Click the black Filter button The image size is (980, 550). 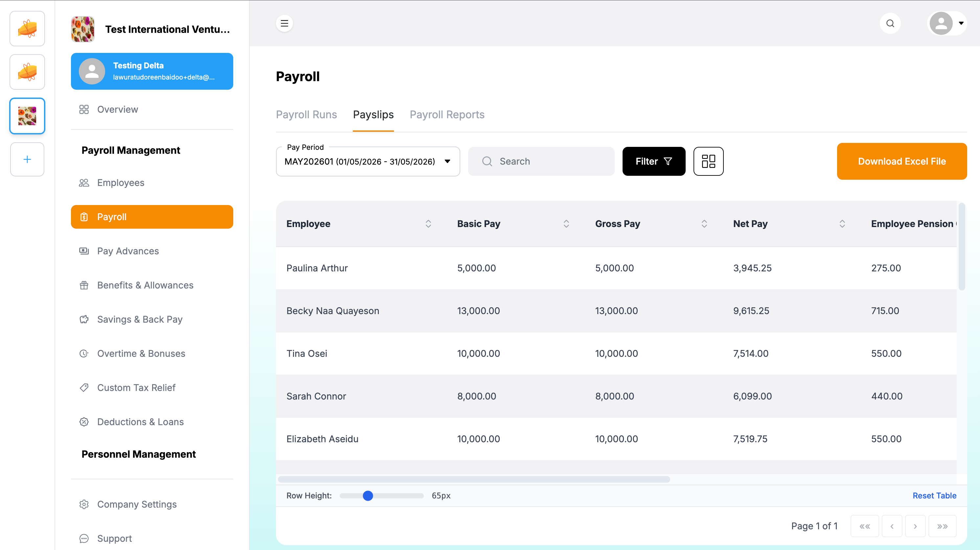click(653, 161)
